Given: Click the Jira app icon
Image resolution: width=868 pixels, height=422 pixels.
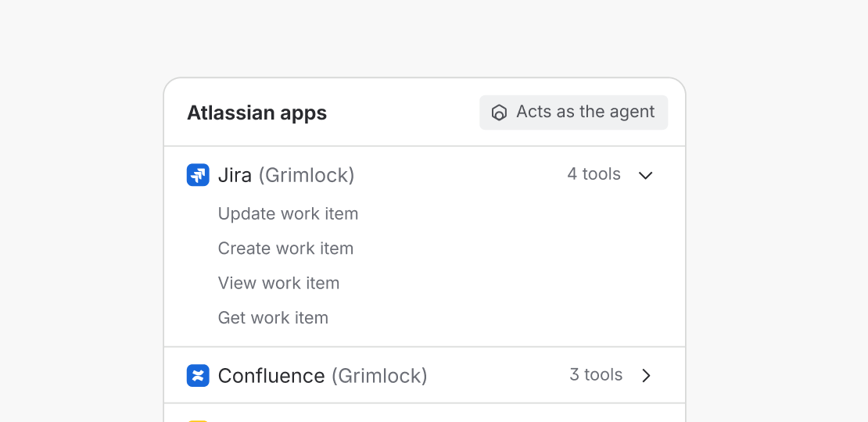Looking at the screenshot, I should pyautogui.click(x=198, y=175).
